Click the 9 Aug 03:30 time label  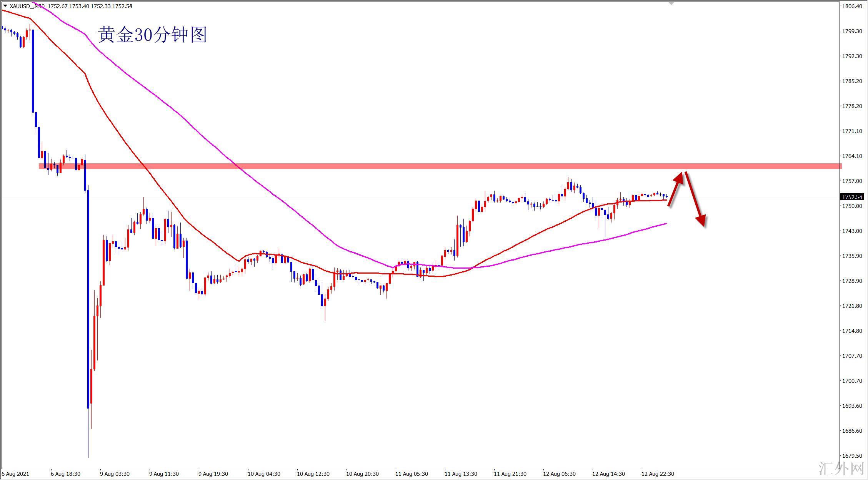tap(115, 474)
